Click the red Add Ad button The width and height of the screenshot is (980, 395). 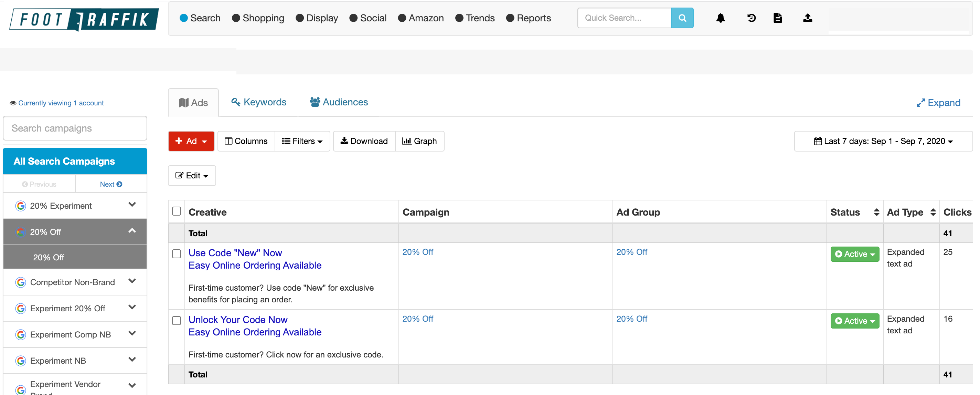[191, 141]
